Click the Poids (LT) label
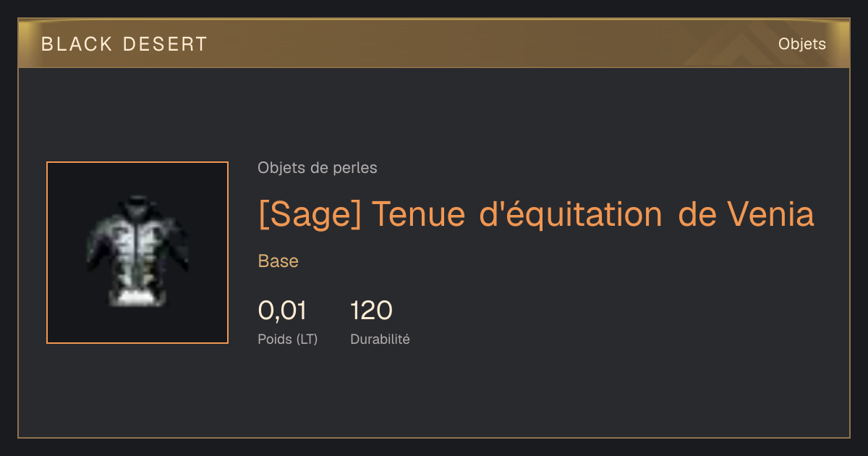Screen dimensions: 868x456 (287, 339)
